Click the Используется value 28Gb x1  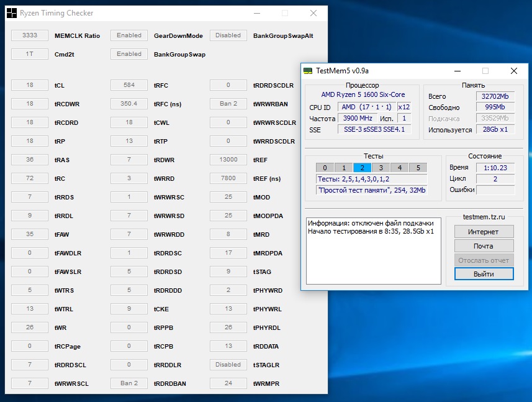point(495,129)
